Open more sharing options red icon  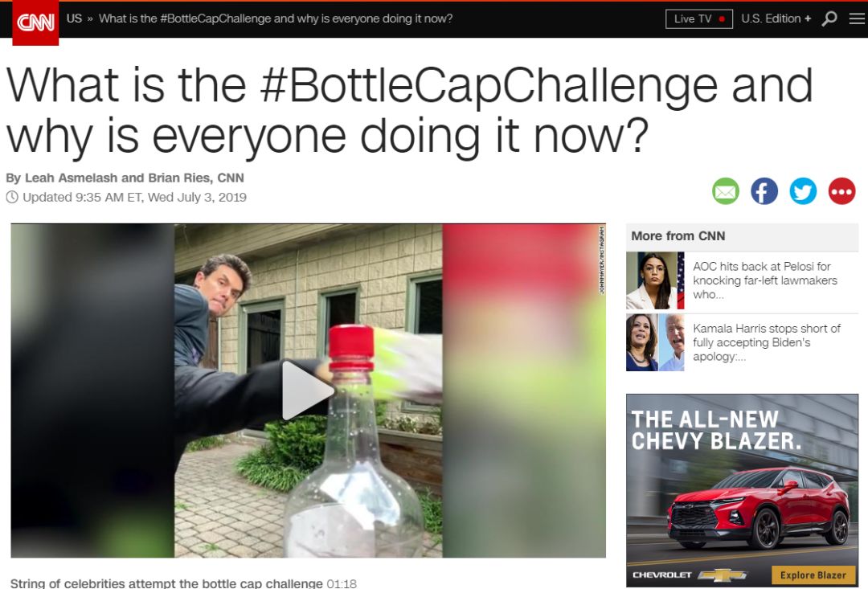pos(842,191)
